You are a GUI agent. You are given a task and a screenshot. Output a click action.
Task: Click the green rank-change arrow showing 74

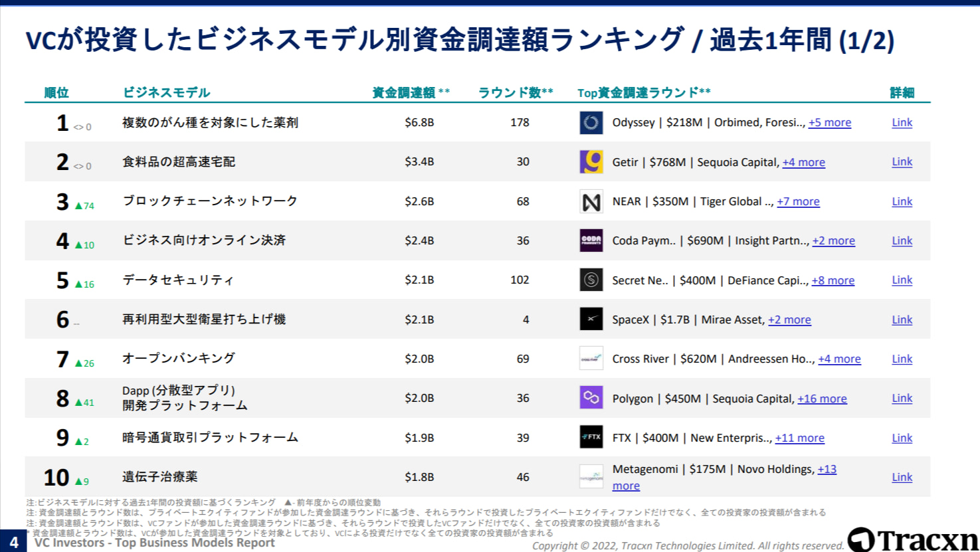84,206
